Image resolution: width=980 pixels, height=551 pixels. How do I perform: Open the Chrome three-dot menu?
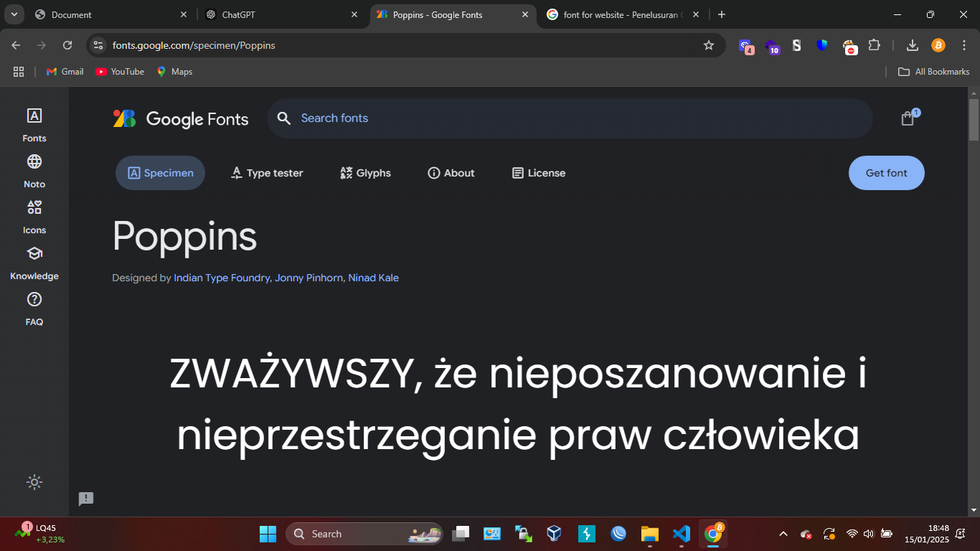[x=963, y=45]
